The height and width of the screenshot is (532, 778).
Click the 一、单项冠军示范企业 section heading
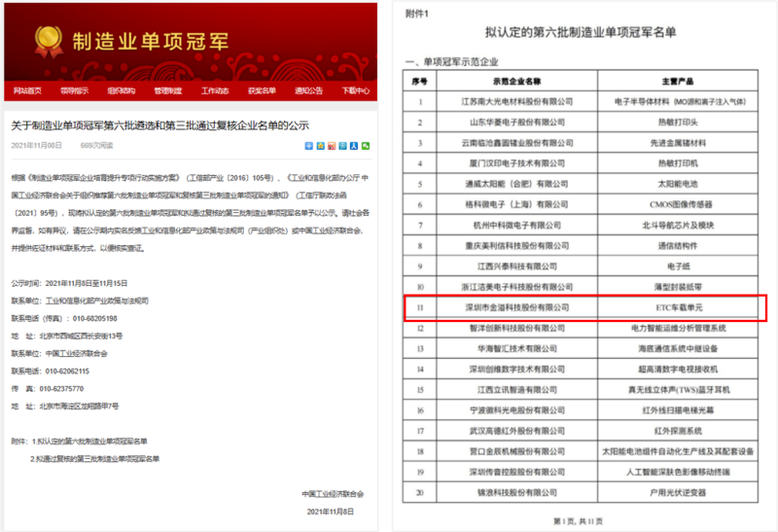pos(451,62)
